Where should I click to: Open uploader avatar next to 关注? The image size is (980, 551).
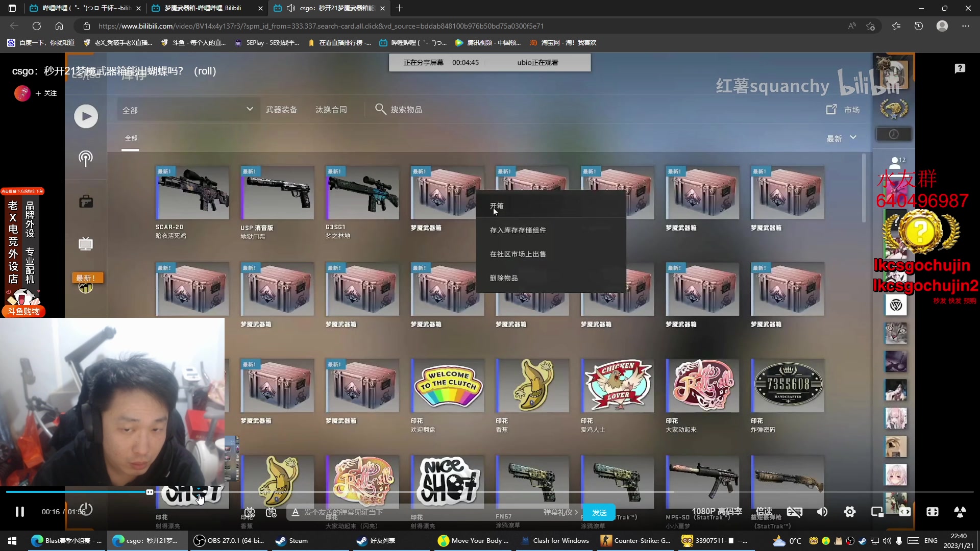click(x=22, y=93)
